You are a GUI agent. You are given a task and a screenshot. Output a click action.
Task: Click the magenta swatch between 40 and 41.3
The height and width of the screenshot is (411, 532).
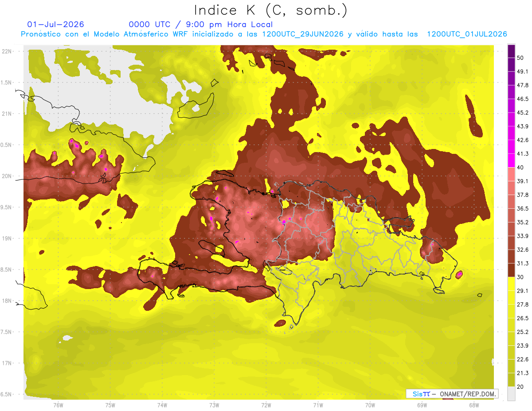(x=511, y=160)
